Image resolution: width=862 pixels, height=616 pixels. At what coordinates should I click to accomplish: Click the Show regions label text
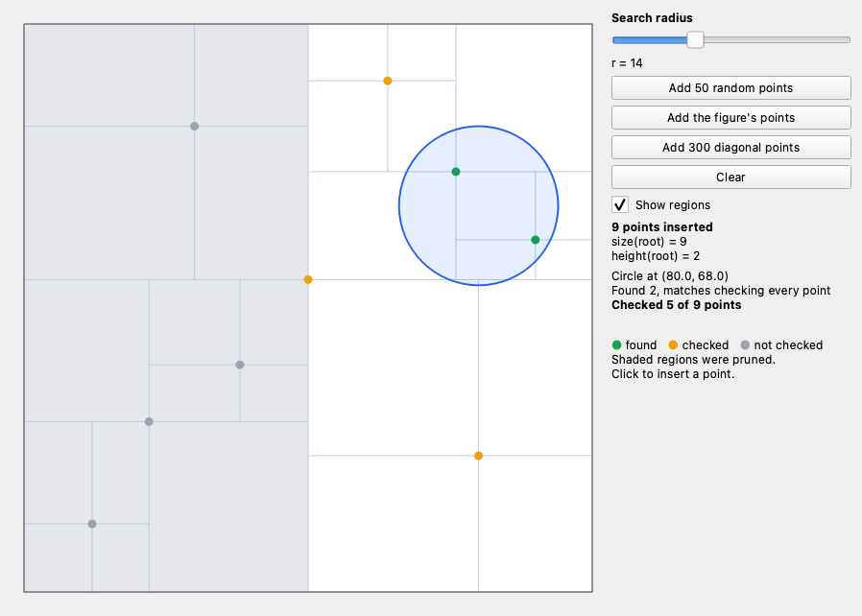coord(673,205)
